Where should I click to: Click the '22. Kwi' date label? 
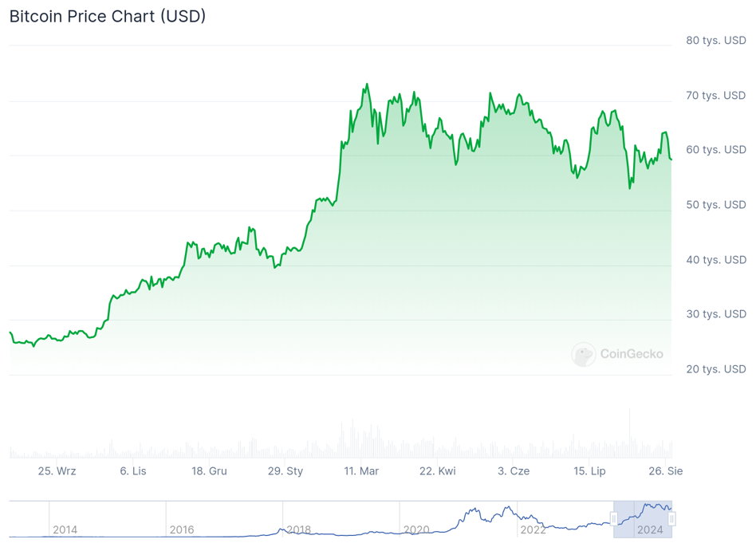click(437, 471)
